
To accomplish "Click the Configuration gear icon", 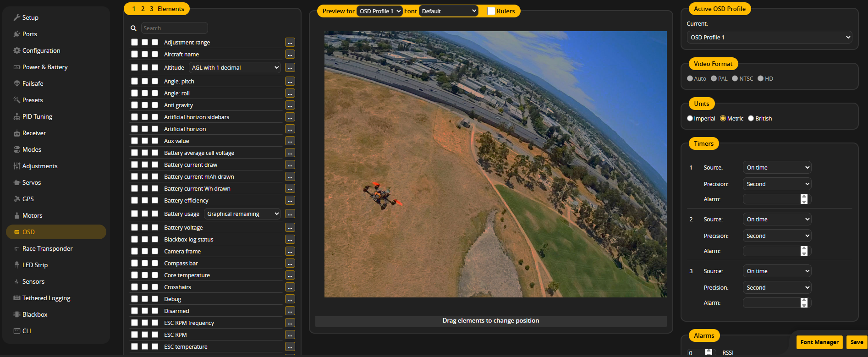I will pyautogui.click(x=17, y=50).
